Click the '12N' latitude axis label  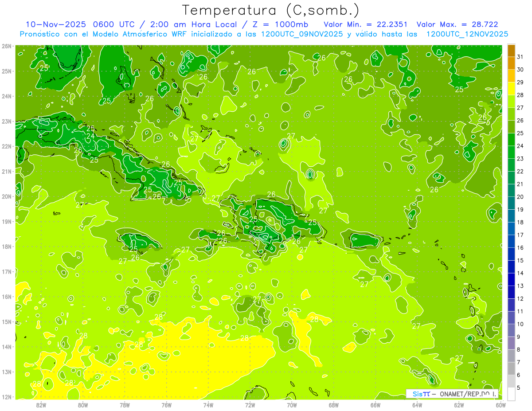7,397
